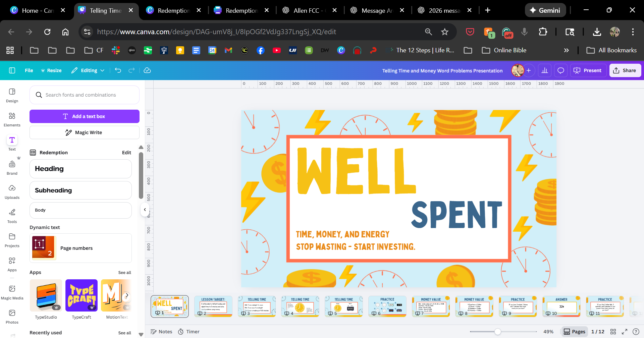
Task: Collapse the side panel with the arrow handle
Action: pos(145,210)
